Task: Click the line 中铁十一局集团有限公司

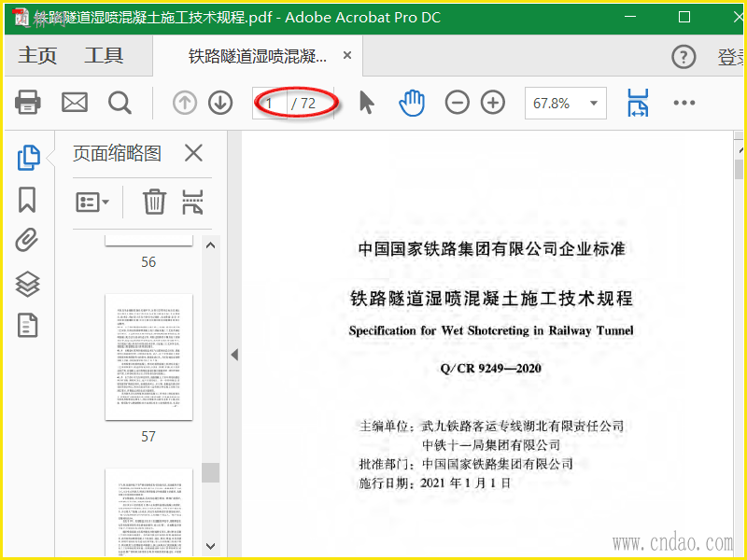Action: (x=491, y=445)
